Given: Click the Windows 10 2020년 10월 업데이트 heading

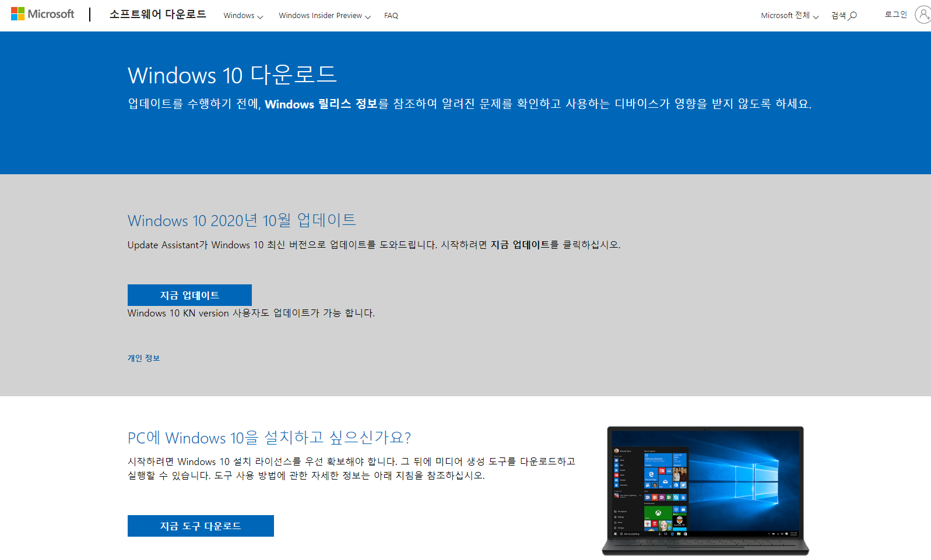Looking at the screenshot, I should click(x=242, y=220).
